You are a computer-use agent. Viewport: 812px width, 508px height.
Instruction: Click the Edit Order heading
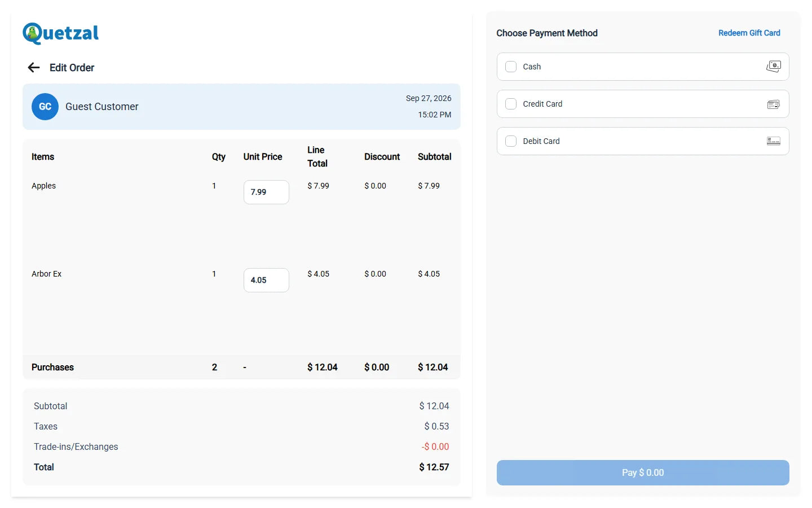(72, 68)
